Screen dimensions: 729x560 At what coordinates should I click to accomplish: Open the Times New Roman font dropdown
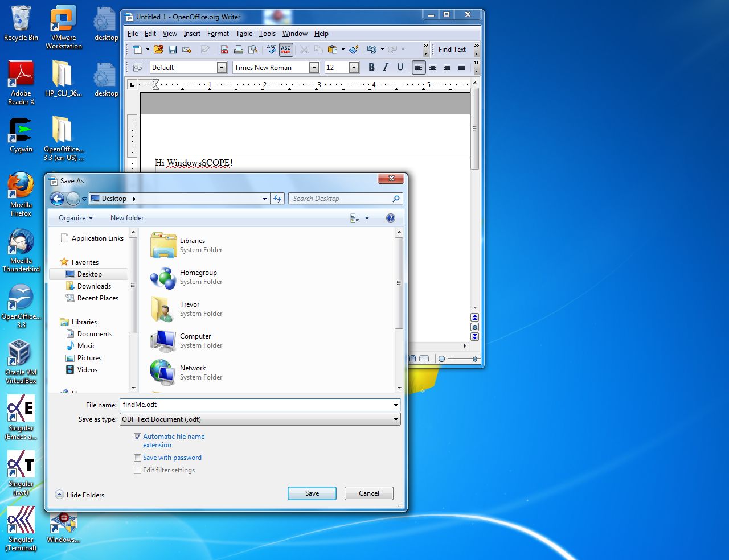(x=314, y=68)
